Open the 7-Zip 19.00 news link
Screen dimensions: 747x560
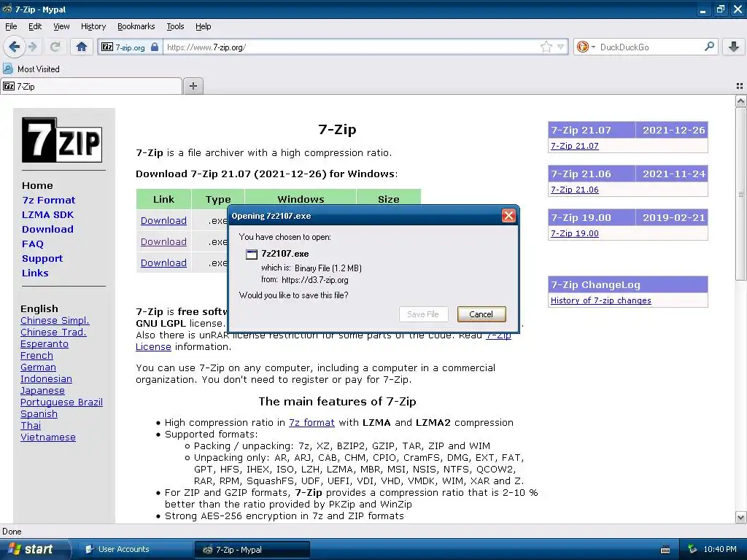pos(575,233)
